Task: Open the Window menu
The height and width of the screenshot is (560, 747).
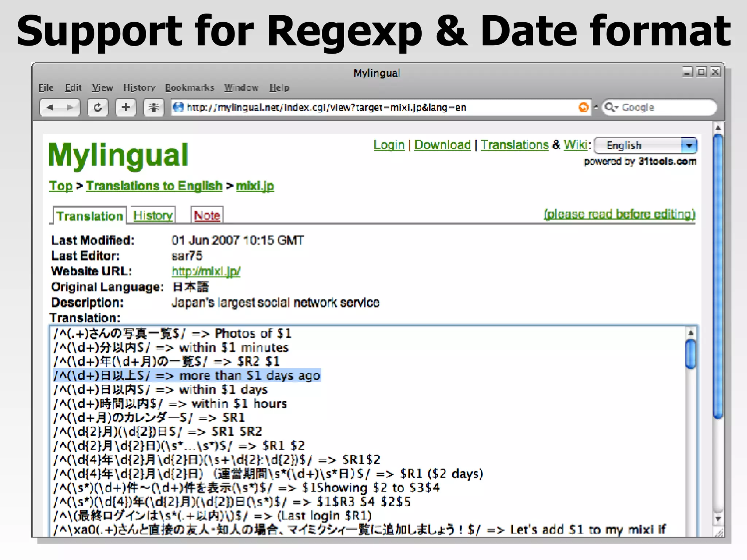Action: (241, 88)
